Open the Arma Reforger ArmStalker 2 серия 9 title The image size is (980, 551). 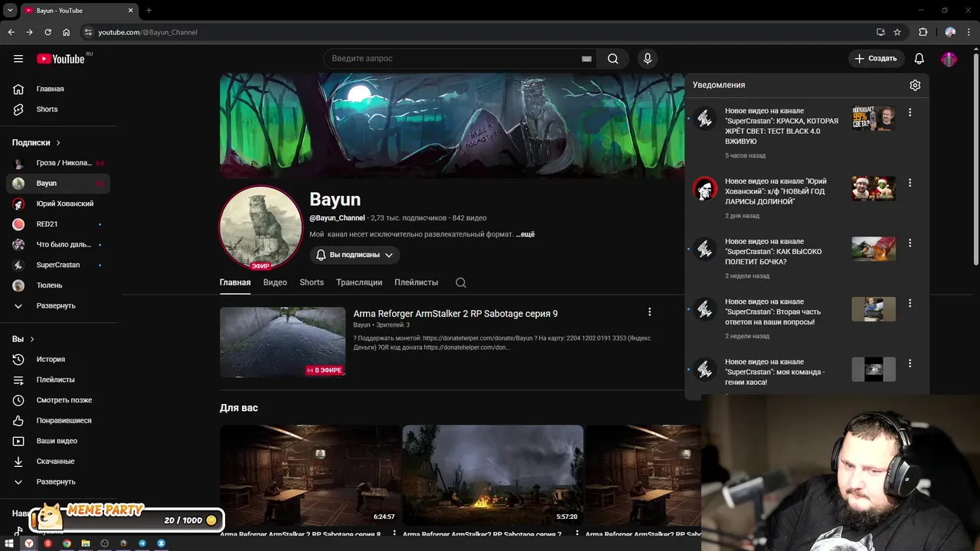point(456,314)
